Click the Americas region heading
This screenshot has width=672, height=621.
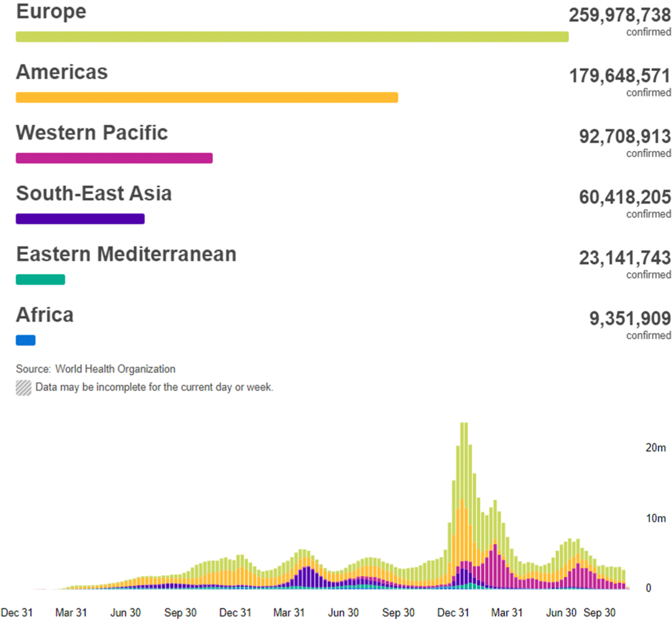click(62, 72)
